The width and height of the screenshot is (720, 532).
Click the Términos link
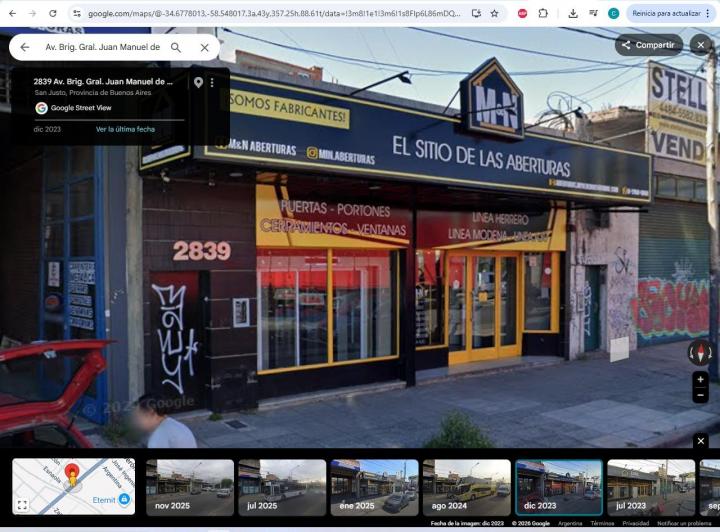click(x=602, y=523)
